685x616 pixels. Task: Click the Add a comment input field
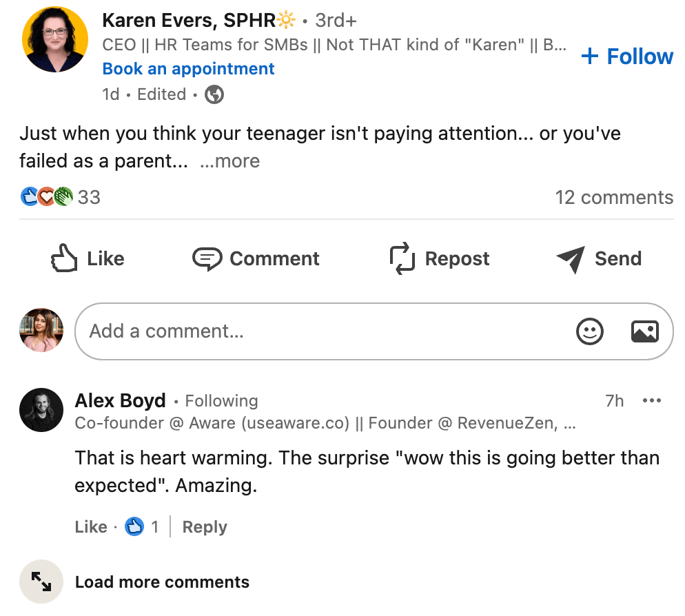click(276, 331)
